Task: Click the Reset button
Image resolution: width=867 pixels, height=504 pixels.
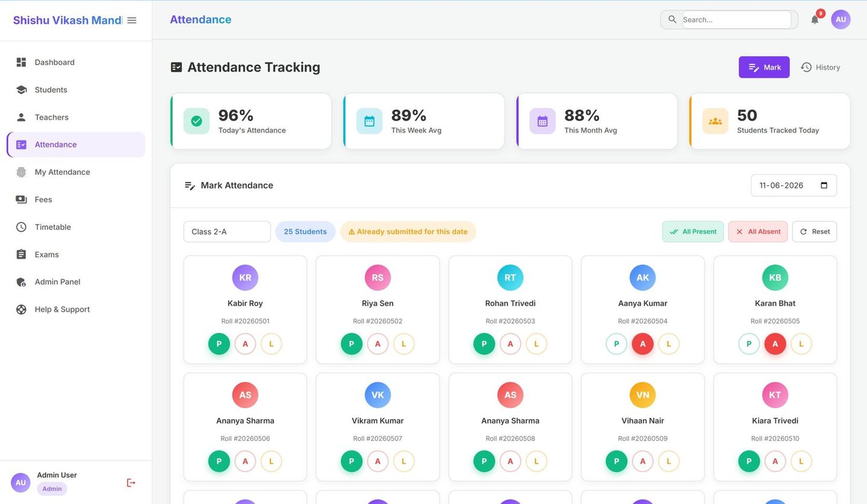Action: 815,232
